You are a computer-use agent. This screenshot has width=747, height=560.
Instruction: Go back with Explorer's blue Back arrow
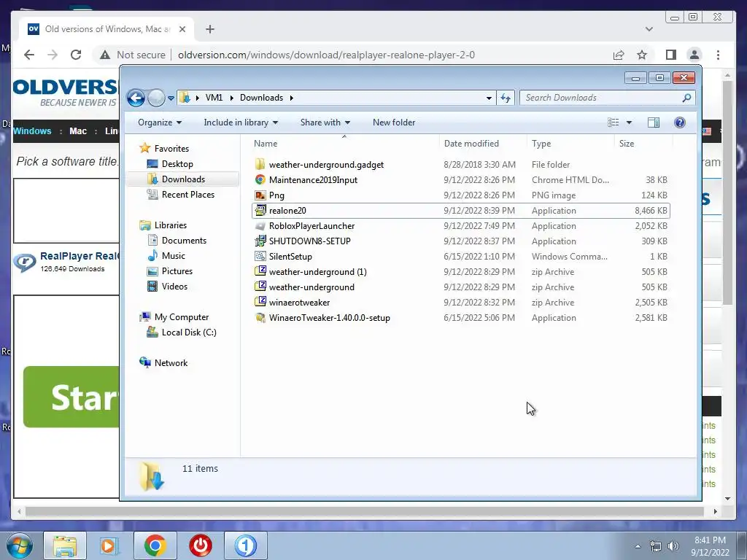(136, 98)
